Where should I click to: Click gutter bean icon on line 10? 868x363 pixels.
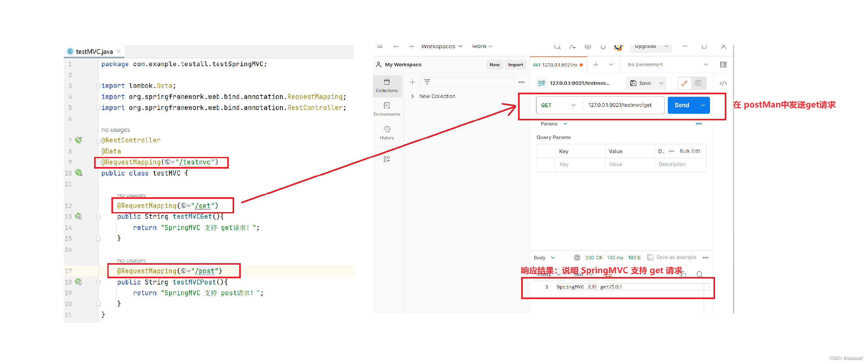pyautogui.click(x=78, y=172)
